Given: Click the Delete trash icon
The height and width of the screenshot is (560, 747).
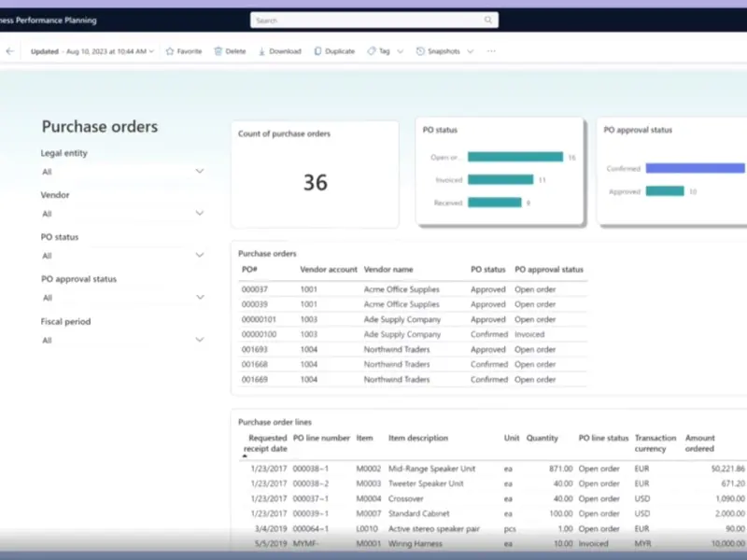Looking at the screenshot, I should (218, 51).
